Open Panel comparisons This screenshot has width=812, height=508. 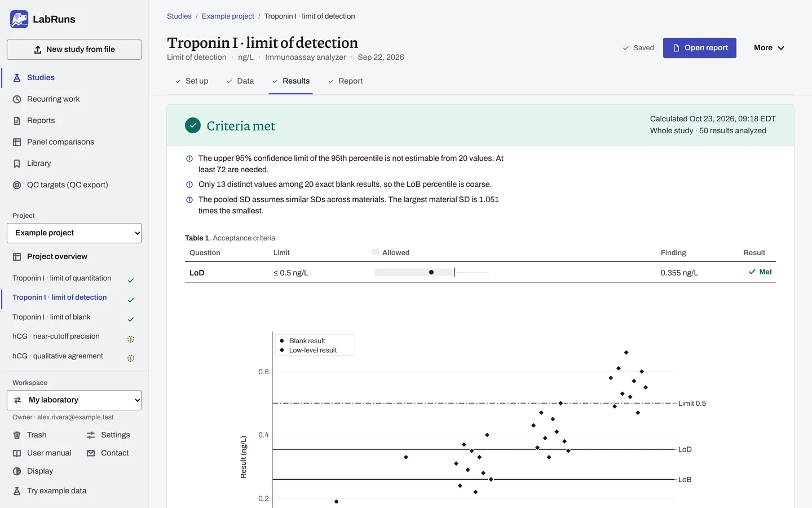[60, 142]
